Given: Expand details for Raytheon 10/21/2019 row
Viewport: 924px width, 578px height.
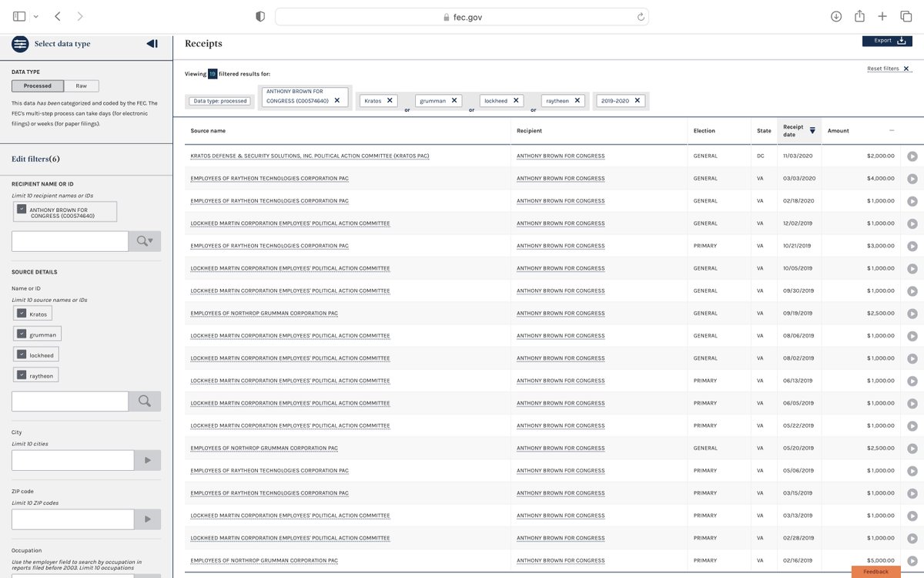Looking at the screenshot, I should pyautogui.click(x=912, y=247).
